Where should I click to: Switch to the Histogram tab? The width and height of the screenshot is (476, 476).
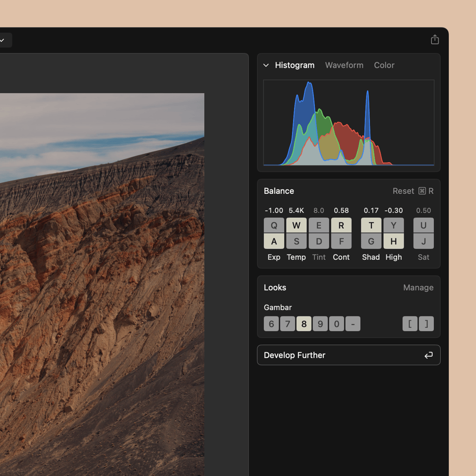tap(295, 65)
